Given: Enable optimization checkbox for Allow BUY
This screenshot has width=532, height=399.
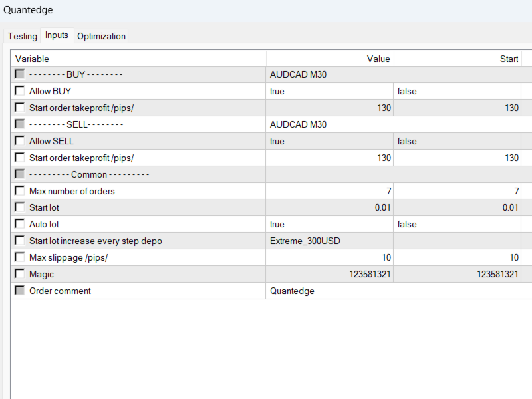Looking at the screenshot, I should point(20,91).
